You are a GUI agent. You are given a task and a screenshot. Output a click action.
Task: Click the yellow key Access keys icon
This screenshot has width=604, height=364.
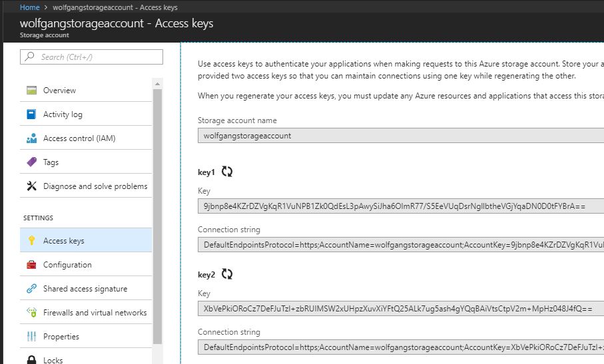tap(31, 240)
